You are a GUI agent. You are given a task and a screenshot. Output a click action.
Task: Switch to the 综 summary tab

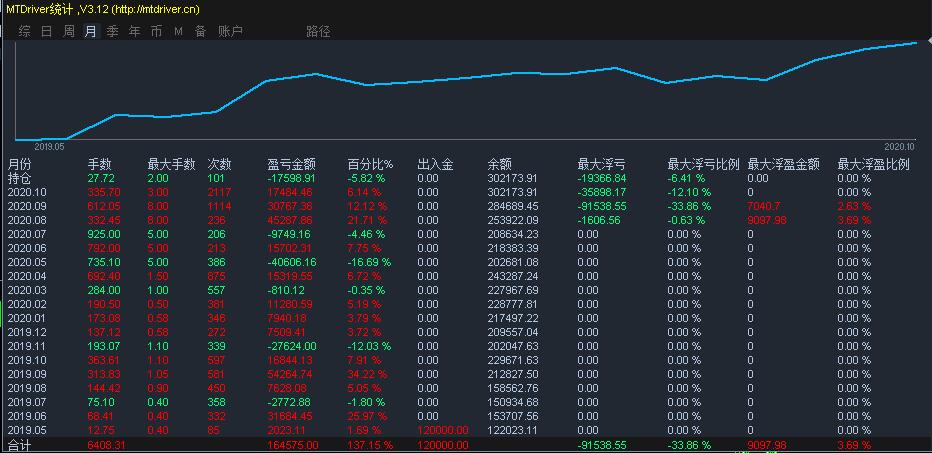point(24,32)
